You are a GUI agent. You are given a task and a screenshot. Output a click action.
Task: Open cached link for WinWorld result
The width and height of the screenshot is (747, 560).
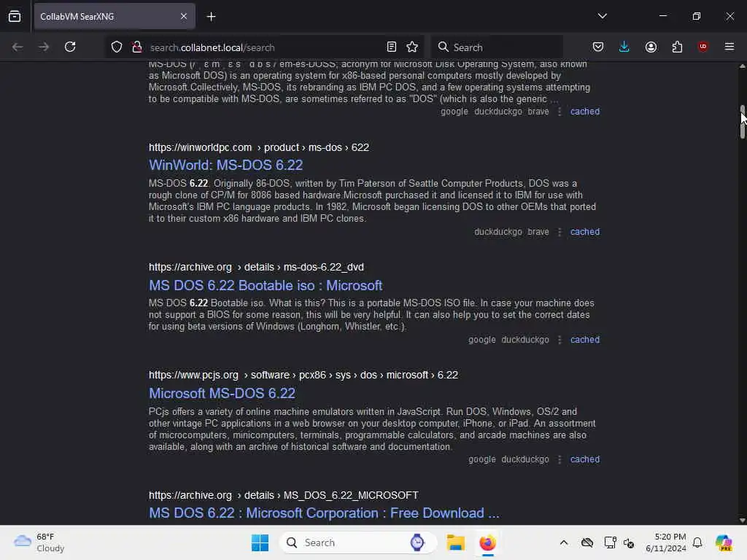[x=585, y=232]
